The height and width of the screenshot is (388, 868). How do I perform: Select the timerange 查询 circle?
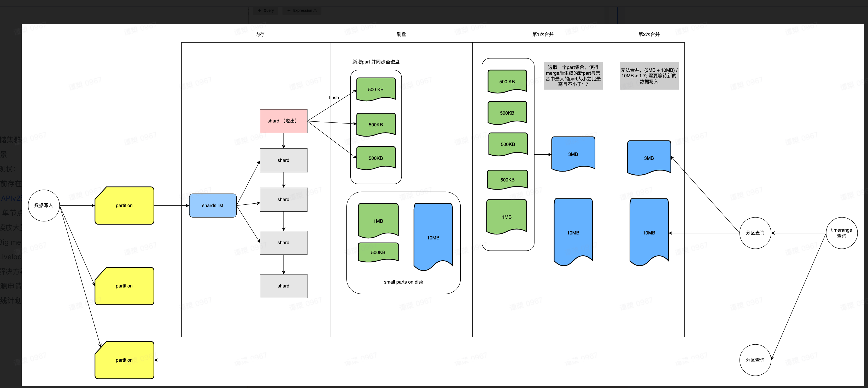(841, 233)
